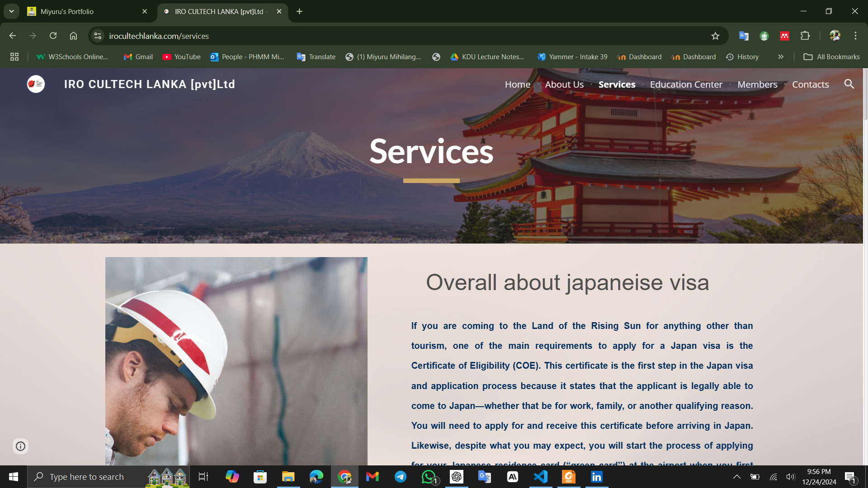Open the apps grid in bookmarks bar
This screenshot has height=488, width=868.
click(14, 57)
